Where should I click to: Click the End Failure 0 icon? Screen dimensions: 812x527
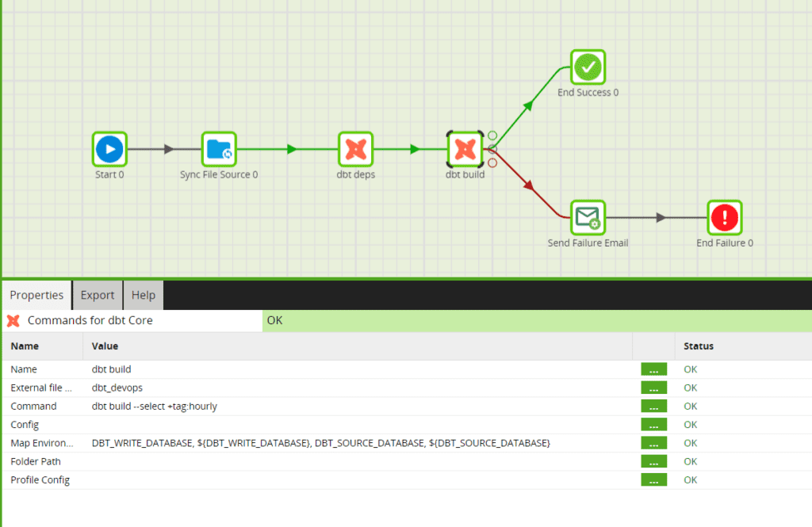pyautogui.click(x=725, y=217)
